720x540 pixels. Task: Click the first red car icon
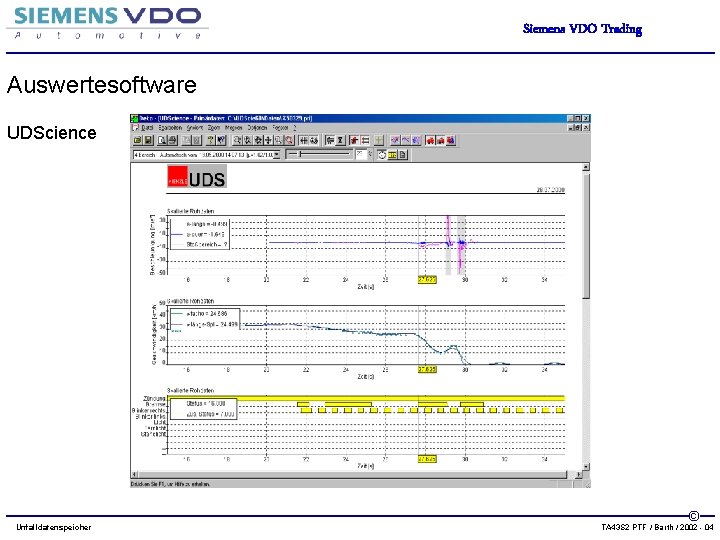(430, 140)
